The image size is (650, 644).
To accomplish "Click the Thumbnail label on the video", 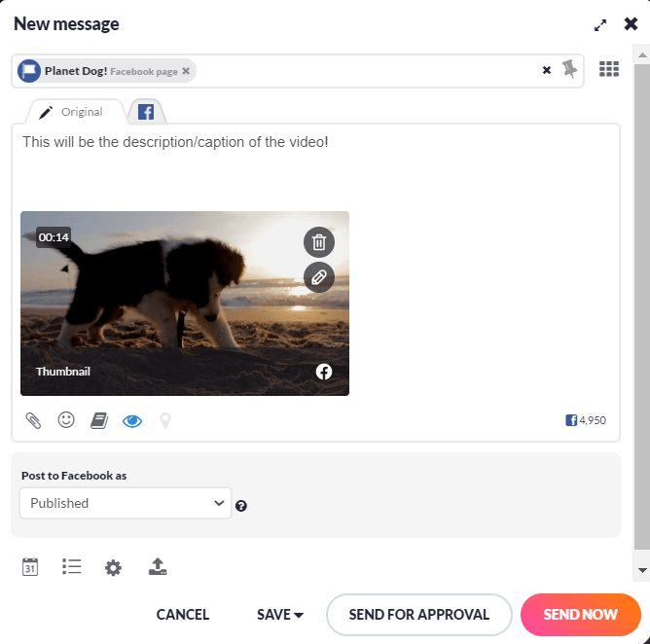I will click(63, 372).
